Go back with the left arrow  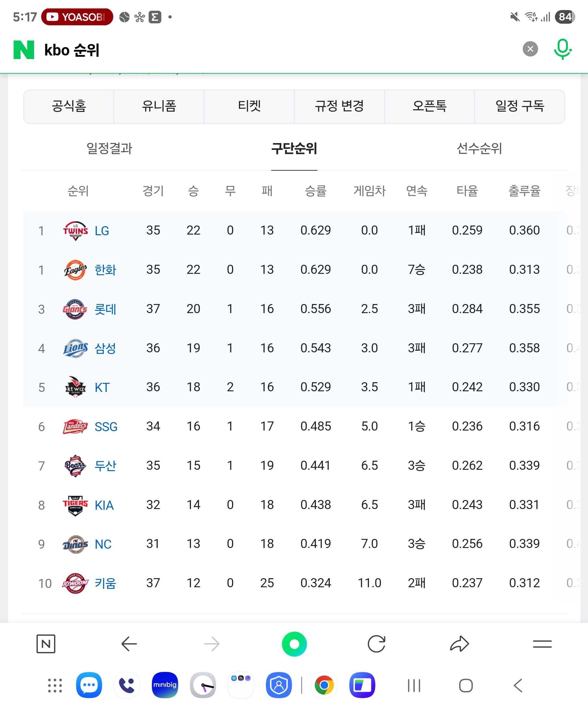[129, 644]
